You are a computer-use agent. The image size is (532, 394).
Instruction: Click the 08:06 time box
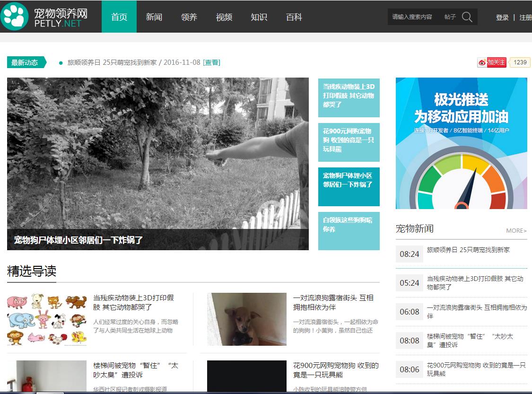410,369
